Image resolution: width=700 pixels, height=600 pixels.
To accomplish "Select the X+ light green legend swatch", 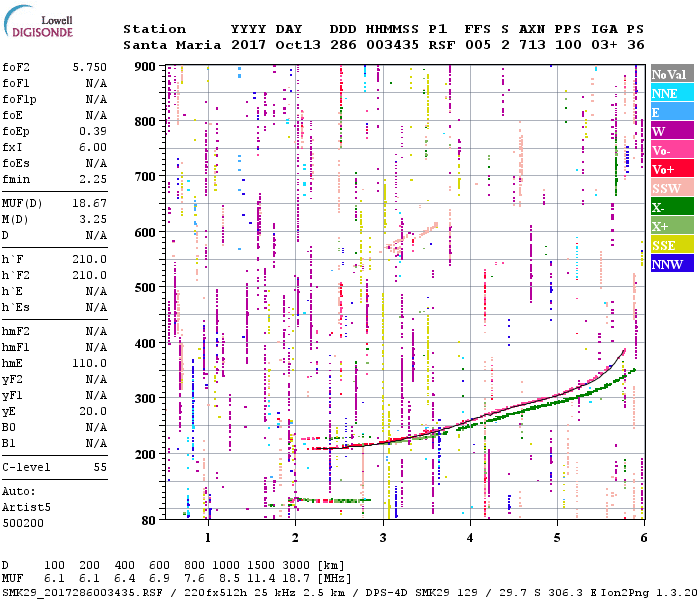I will pyautogui.click(x=672, y=225).
